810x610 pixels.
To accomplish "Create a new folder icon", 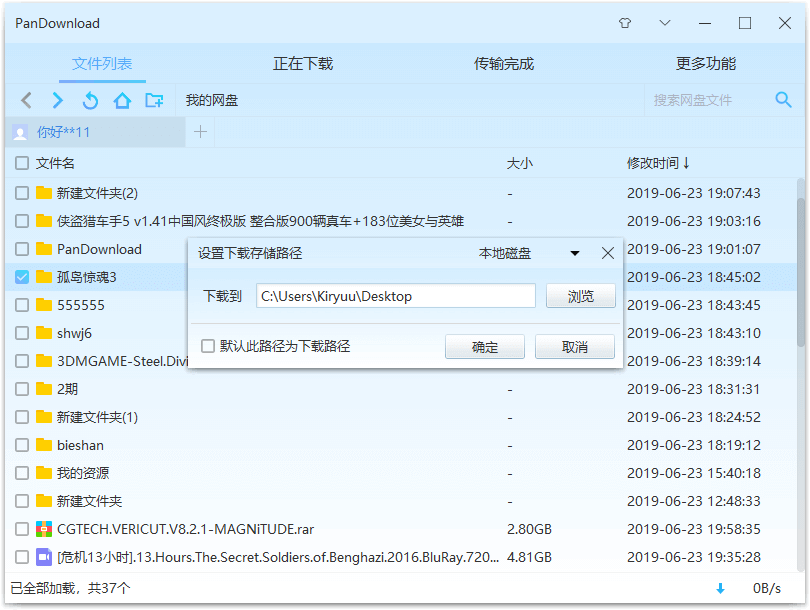I will (x=154, y=100).
